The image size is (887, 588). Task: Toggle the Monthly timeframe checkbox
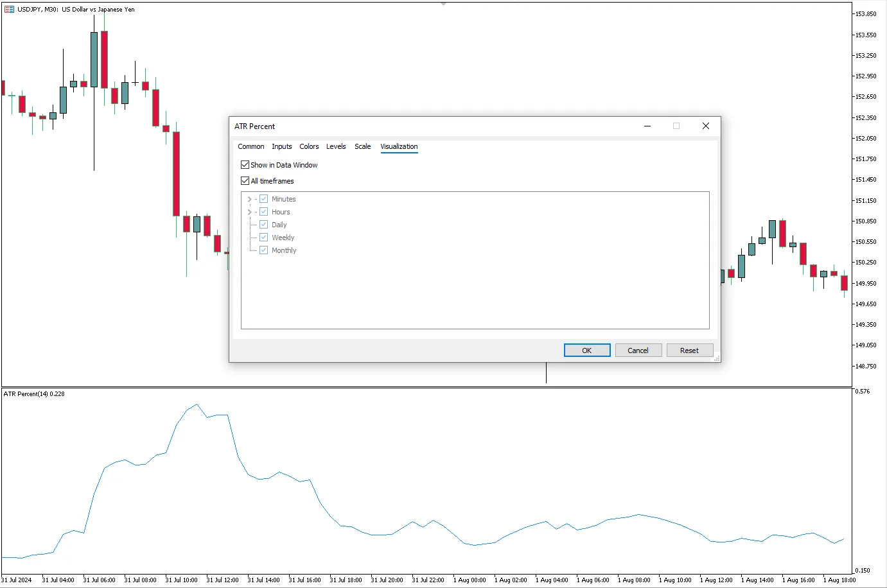(x=263, y=250)
